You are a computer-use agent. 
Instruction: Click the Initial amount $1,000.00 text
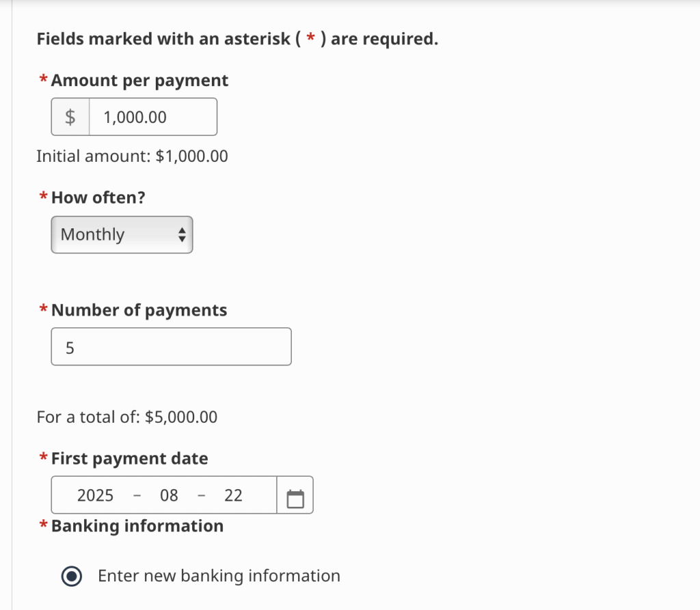[132, 156]
